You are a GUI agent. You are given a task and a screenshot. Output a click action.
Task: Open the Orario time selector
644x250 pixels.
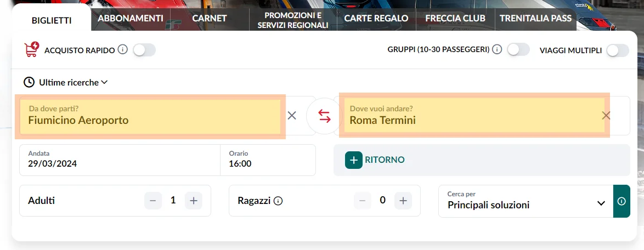pos(268,160)
